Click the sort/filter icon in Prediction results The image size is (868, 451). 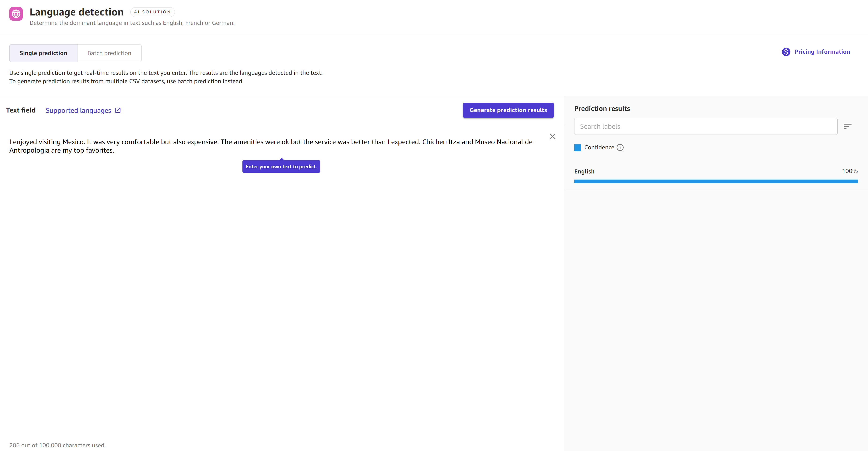848,126
